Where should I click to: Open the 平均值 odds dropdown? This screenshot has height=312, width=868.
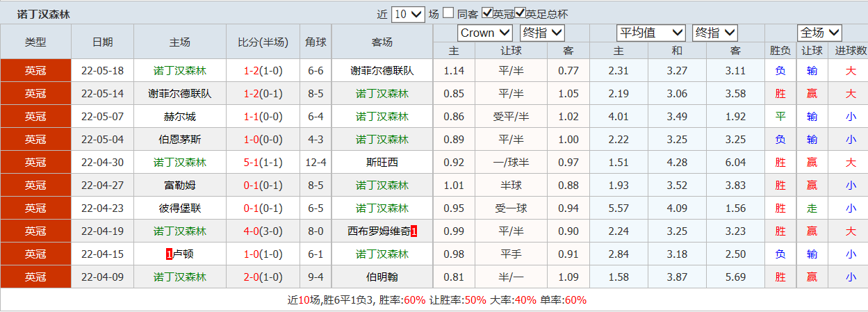coord(651,33)
